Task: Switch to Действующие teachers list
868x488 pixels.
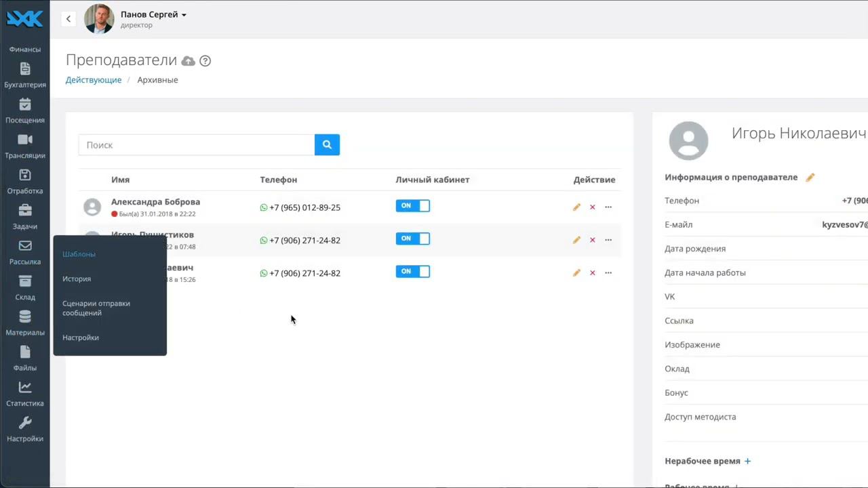Action: tap(94, 80)
